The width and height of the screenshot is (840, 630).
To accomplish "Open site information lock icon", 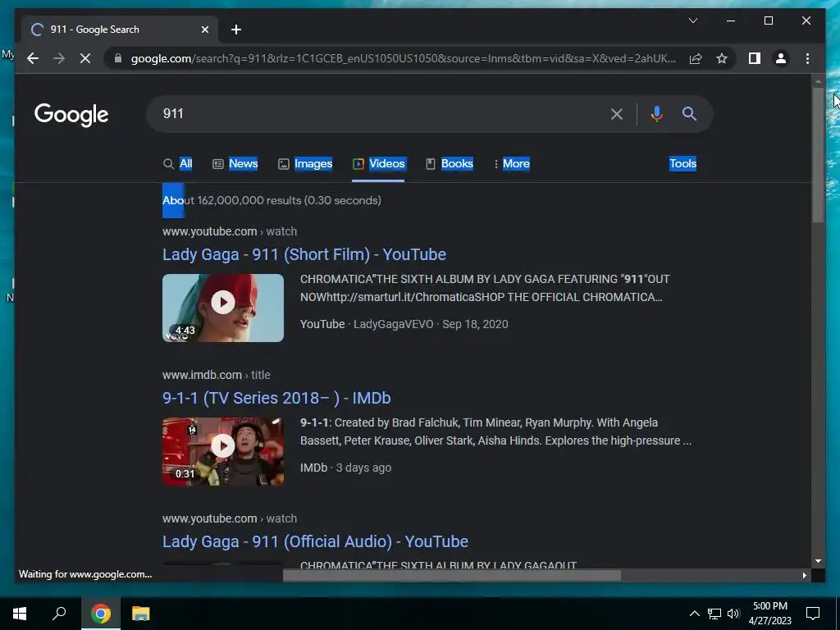I will pyautogui.click(x=118, y=58).
